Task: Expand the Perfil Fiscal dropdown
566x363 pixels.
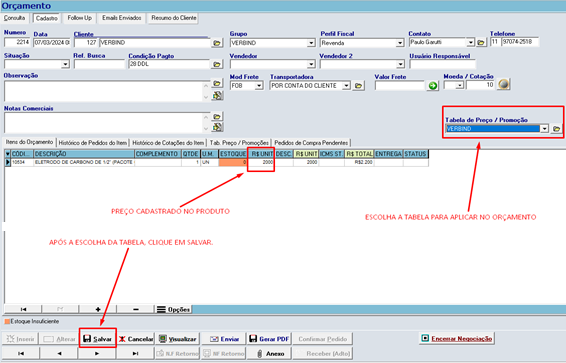Action: tap(400, 43)
